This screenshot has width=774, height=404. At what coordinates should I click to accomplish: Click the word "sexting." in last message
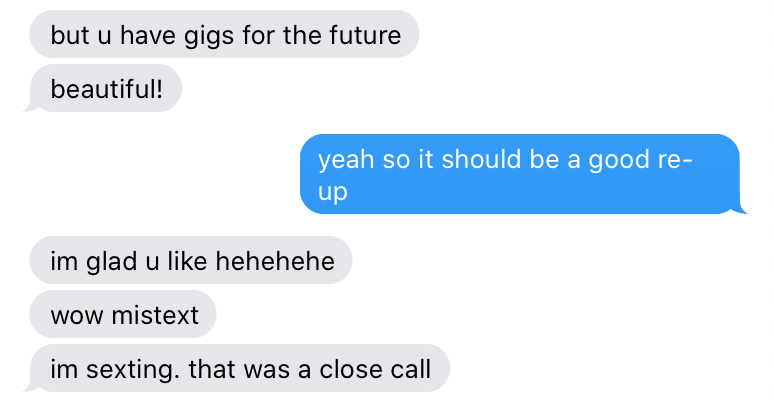tap(132, 370)
